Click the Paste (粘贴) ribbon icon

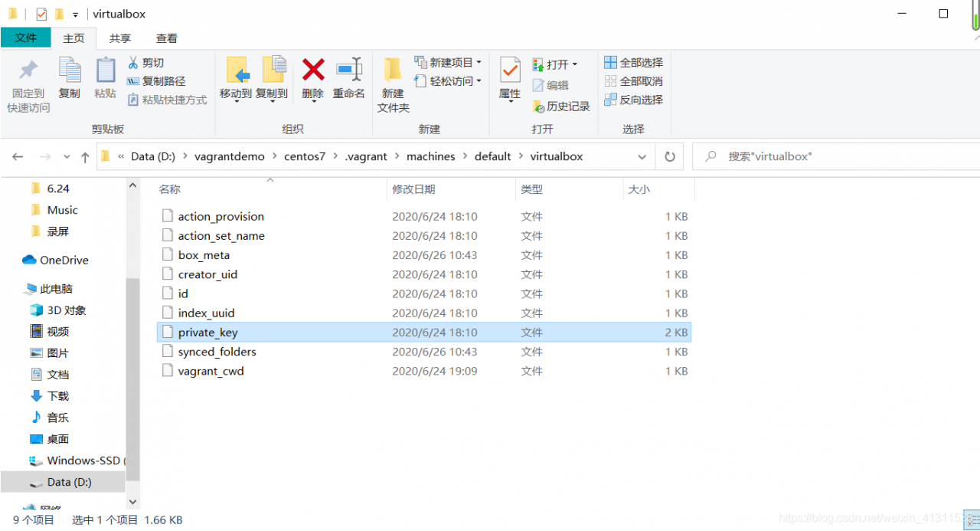[x=105, y=70]
